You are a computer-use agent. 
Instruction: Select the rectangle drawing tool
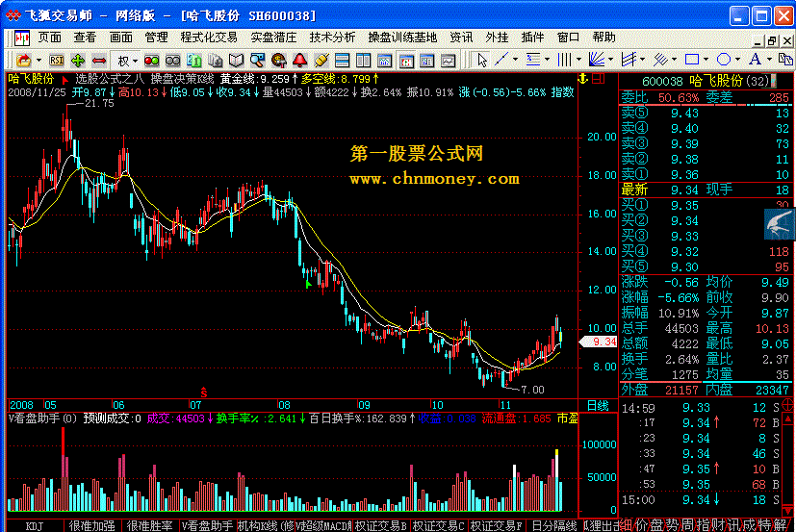pos(692,60)
